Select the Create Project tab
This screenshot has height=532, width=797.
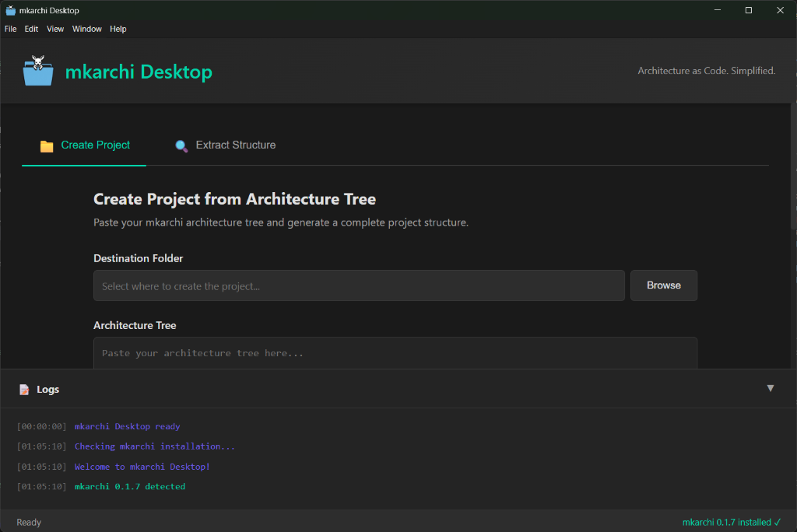[95, 145]
